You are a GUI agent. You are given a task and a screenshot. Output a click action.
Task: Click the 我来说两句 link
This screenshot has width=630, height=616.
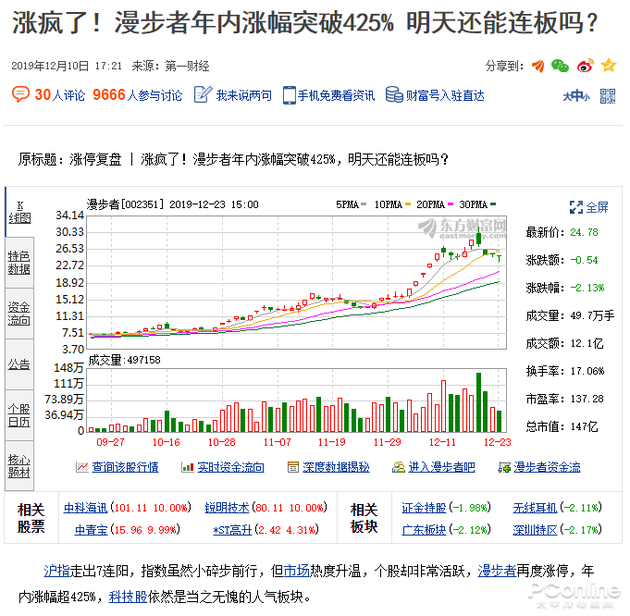pos(244,95)
